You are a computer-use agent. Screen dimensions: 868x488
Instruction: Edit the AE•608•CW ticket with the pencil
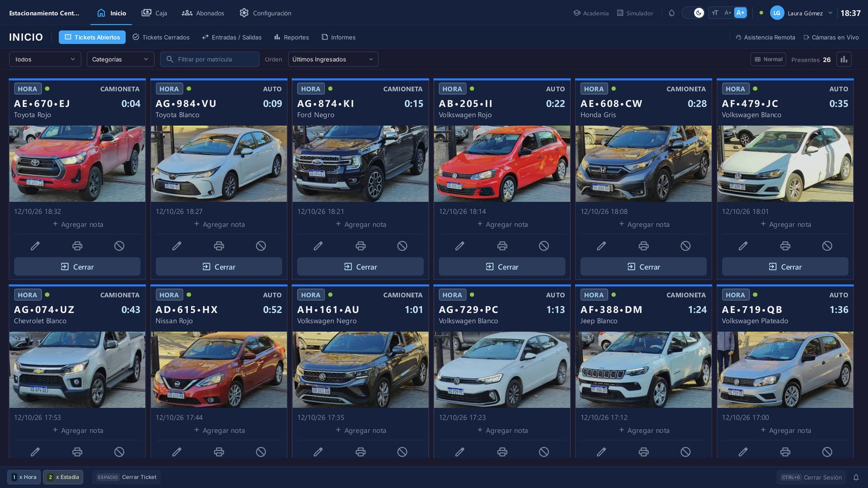click(x=602, y=246)
